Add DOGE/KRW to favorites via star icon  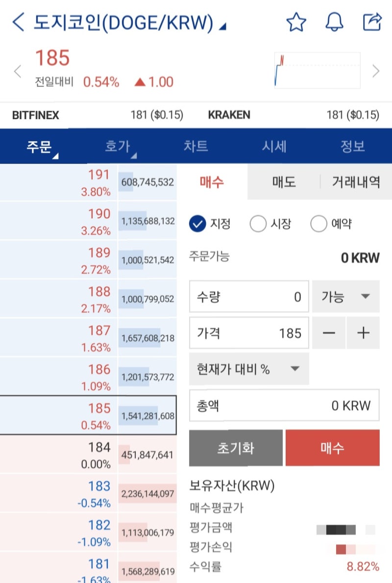pyautogui.click(x=296, y=22)
